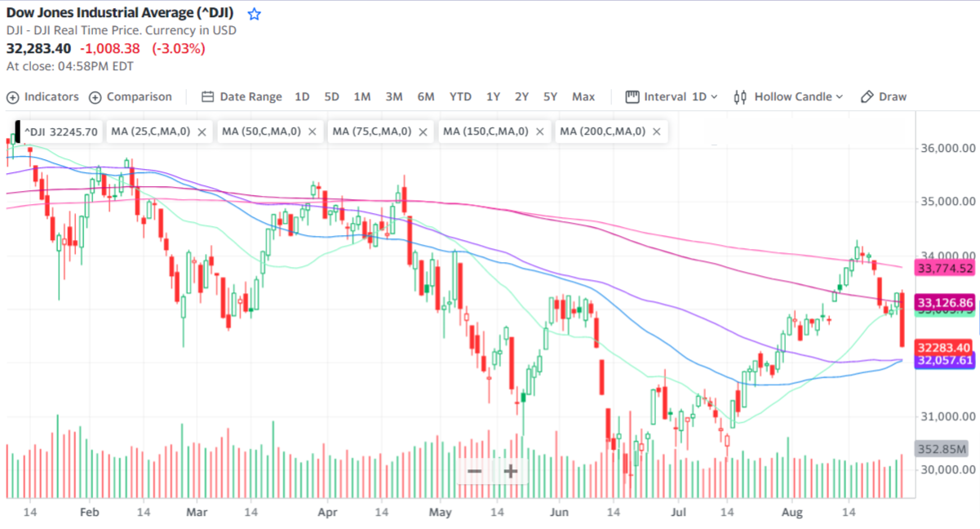
Task: Select the 5D range
Action: [331, 96]
